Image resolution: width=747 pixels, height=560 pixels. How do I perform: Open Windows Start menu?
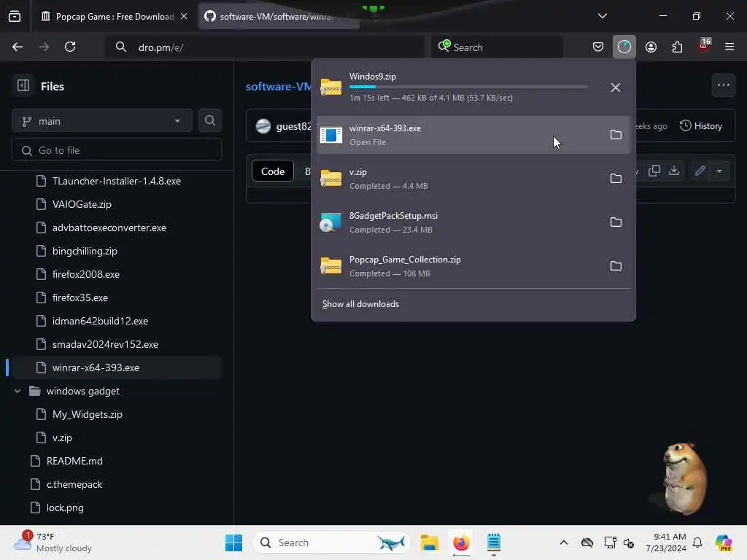pos(233,542)
